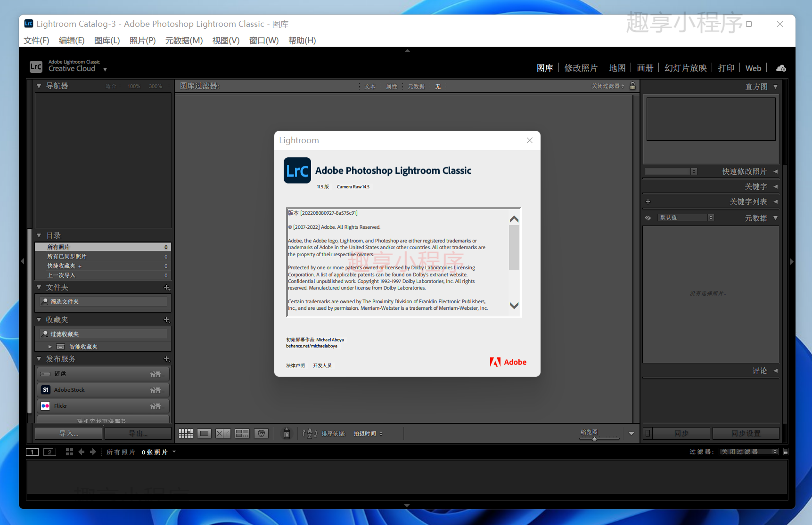Toggle metadata eye visibility icon
The image size is (812, 525).
(648, 218)
